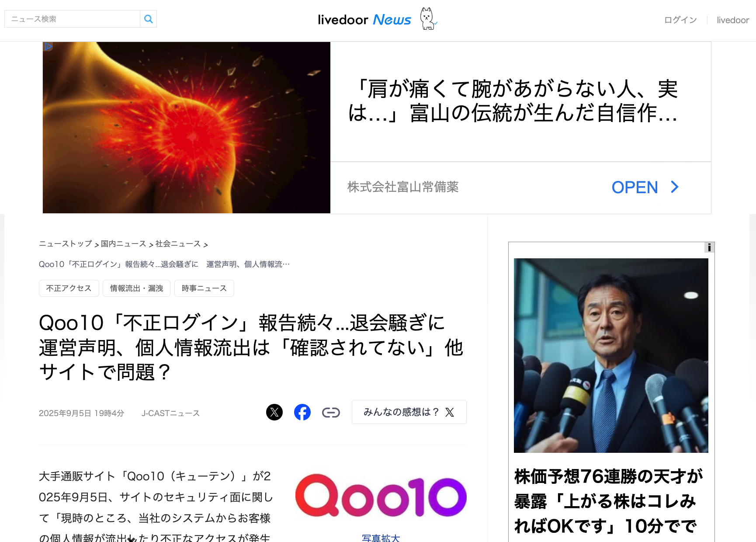
Task: Copy article link chain icon
Action: (x=331, y=412)
